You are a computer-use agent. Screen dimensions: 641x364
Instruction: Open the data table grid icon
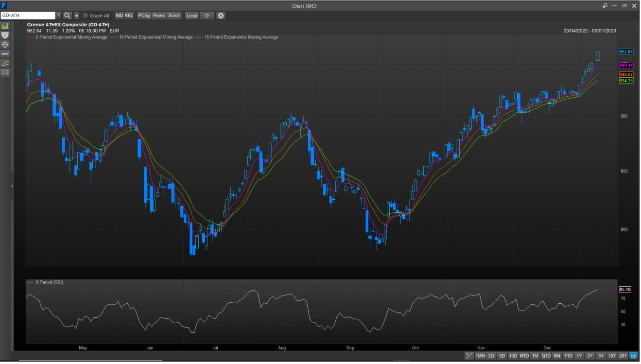(x=5, y=72)
